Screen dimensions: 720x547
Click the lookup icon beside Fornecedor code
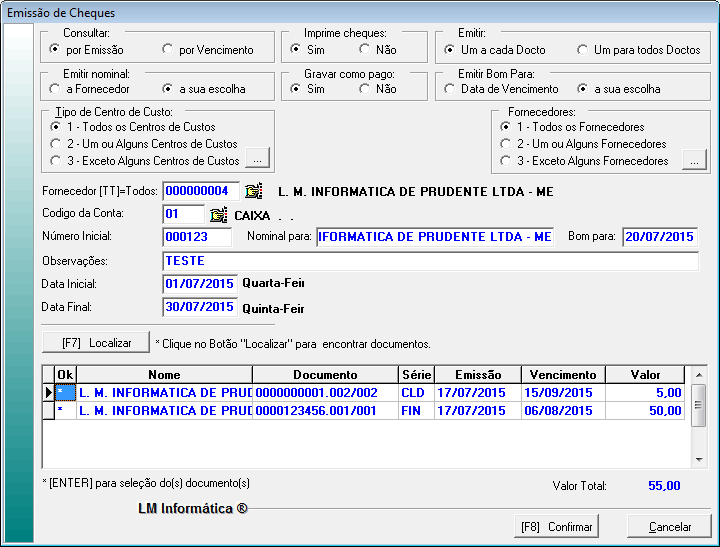coord(254,191)
